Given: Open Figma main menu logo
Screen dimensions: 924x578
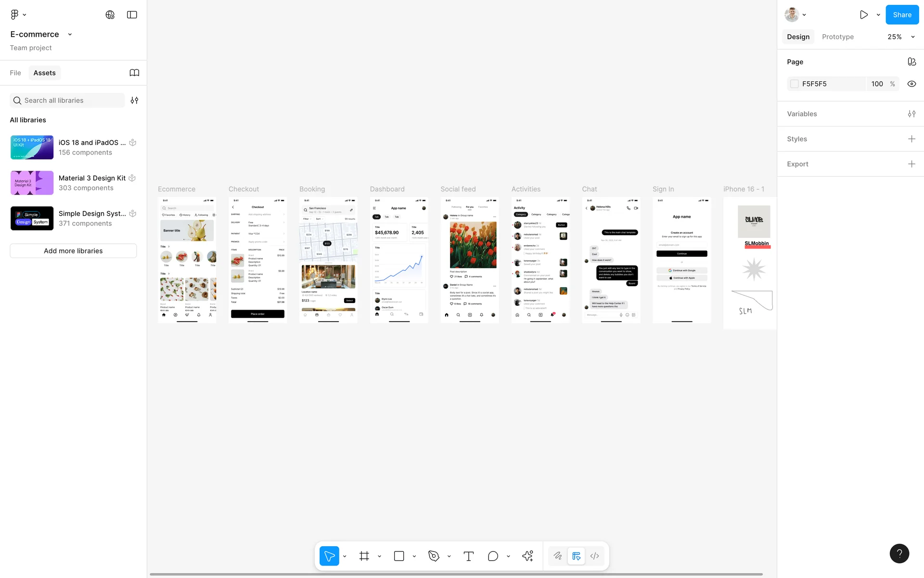Looking at the screenshot, I should pos(15,14).
